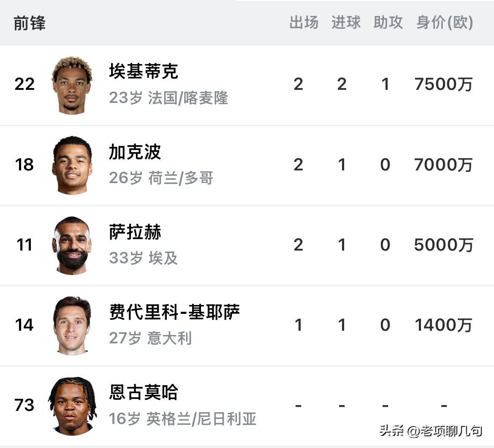Open the 头条 @老项聊几句 watermark

coord(431,431)
